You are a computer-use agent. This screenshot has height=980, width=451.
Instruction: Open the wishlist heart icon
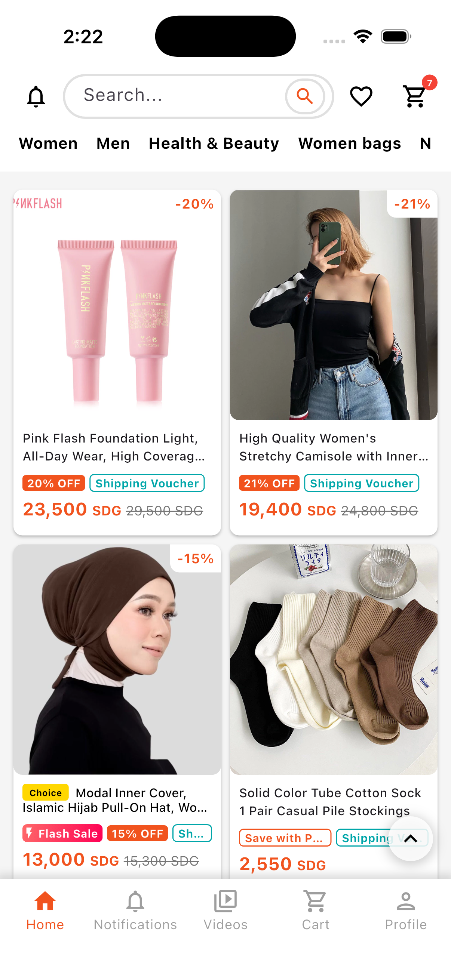point(361,96)
